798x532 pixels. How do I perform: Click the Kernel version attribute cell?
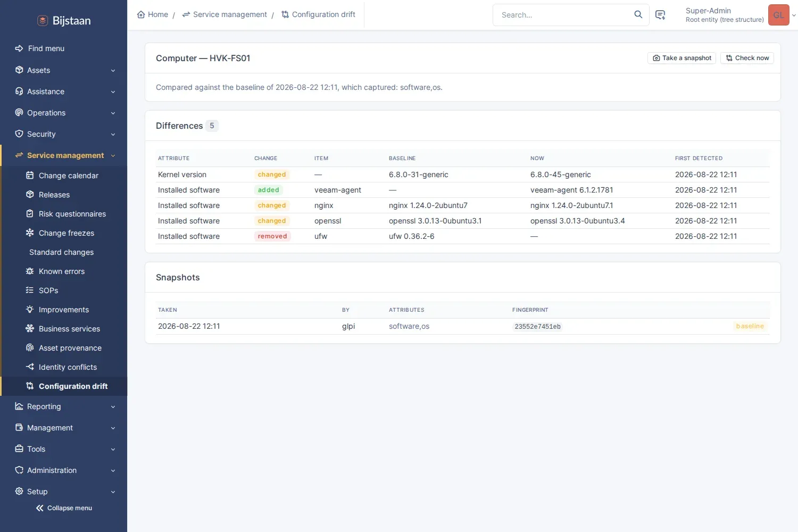click(x=182, y=174)
